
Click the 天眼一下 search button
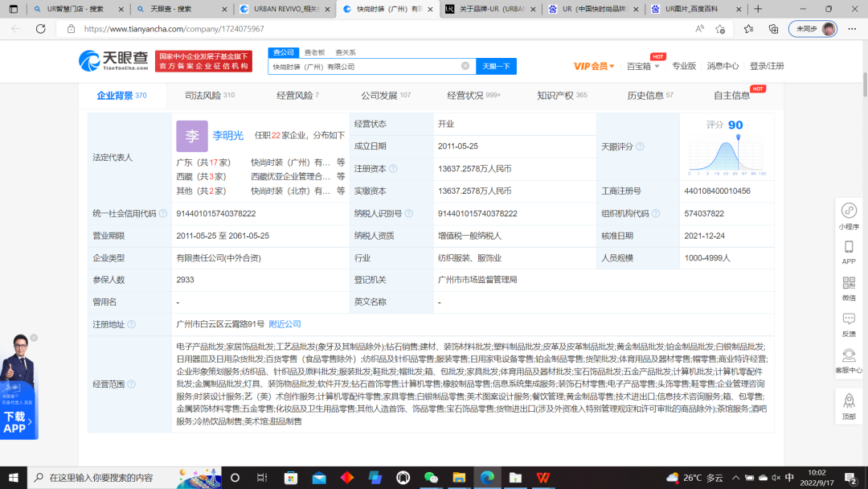click(x=496, y=66)
